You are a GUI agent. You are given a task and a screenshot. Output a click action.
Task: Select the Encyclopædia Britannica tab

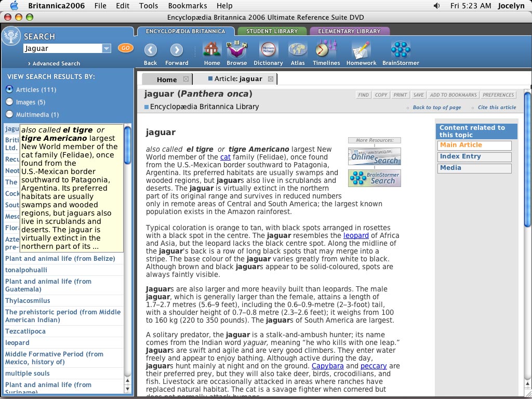click(x=185, y=31)
